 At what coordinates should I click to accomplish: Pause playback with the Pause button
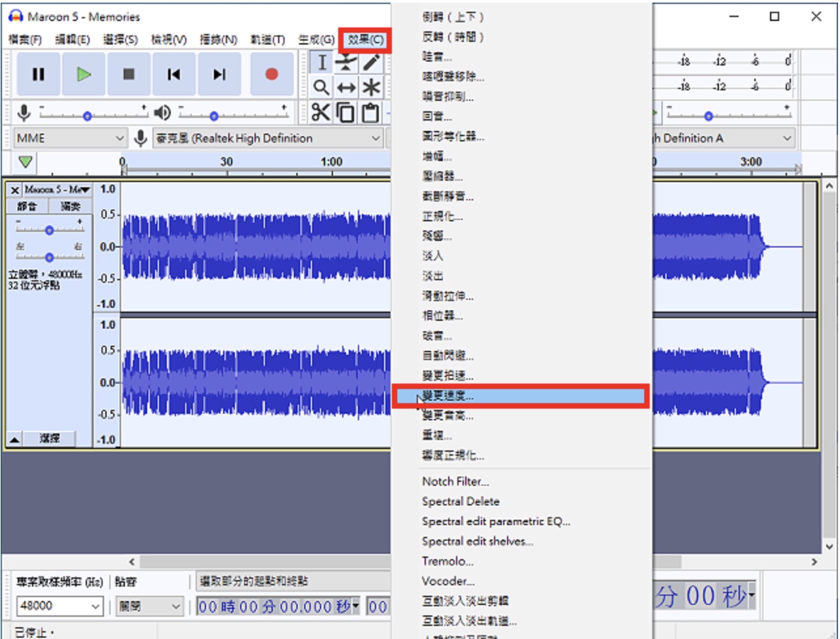click(39, 75)
